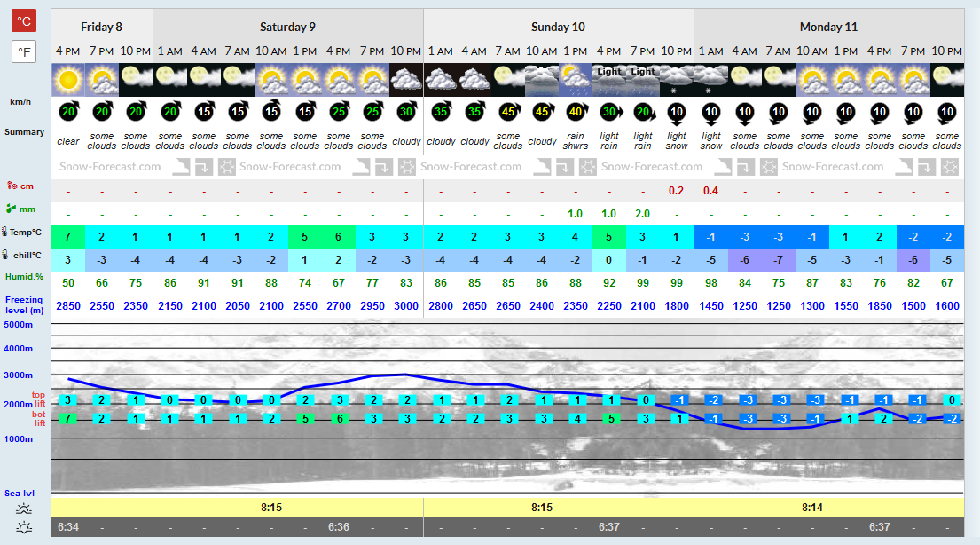Click Sunday 7 AM moon-and-cloud icon
Screen dimensions: 980x545
[508, 80]
